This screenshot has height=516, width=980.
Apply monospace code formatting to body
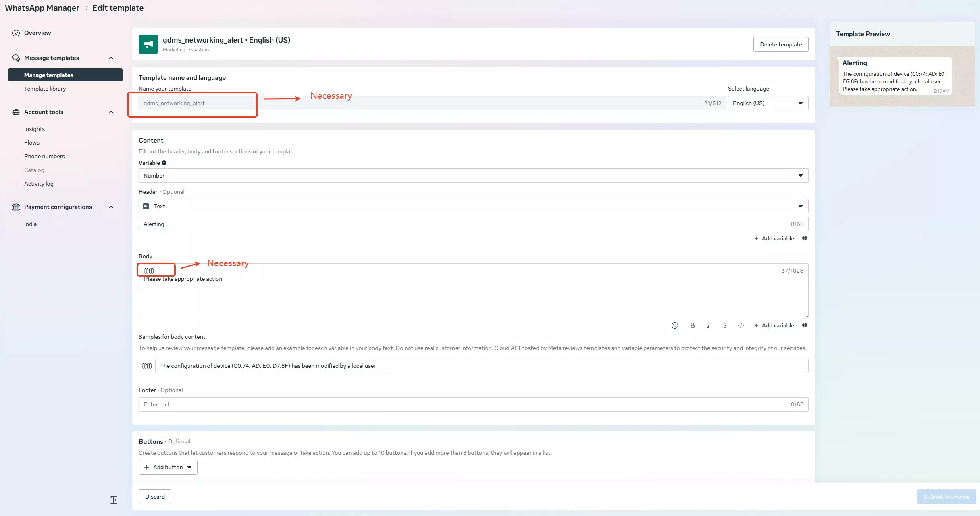pyautogui.click(x=741, y=325)
